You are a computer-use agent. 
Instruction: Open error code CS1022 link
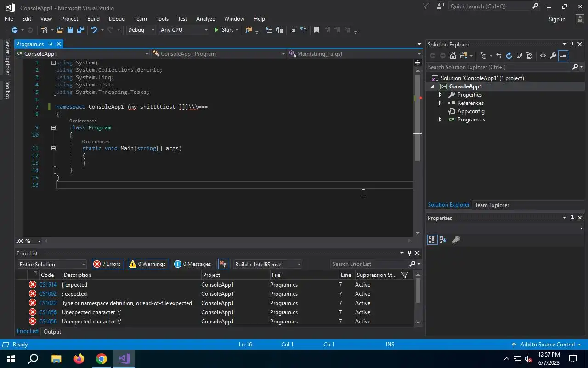click(48, 303)
